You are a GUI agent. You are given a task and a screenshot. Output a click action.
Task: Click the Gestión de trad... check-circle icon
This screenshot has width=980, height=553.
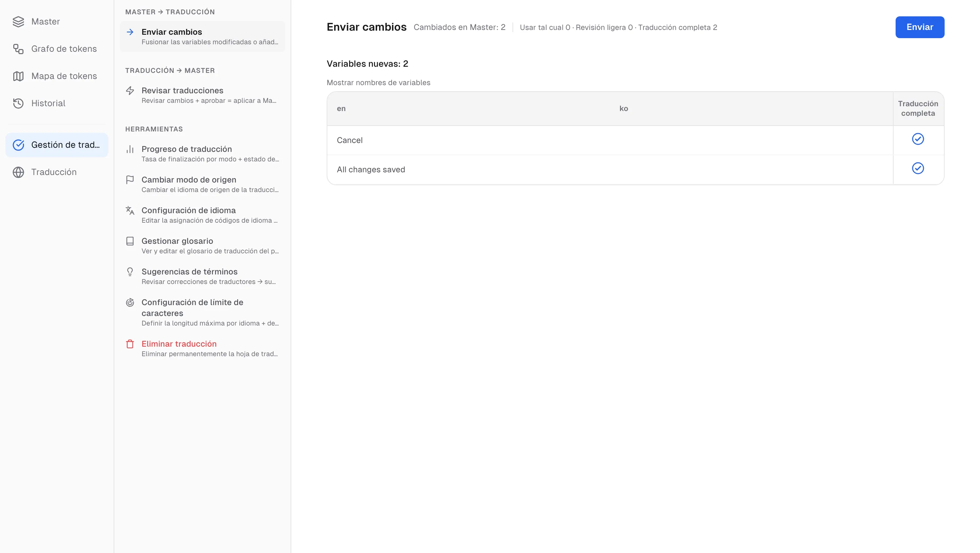pyautogui.click(x=18, y=145)
